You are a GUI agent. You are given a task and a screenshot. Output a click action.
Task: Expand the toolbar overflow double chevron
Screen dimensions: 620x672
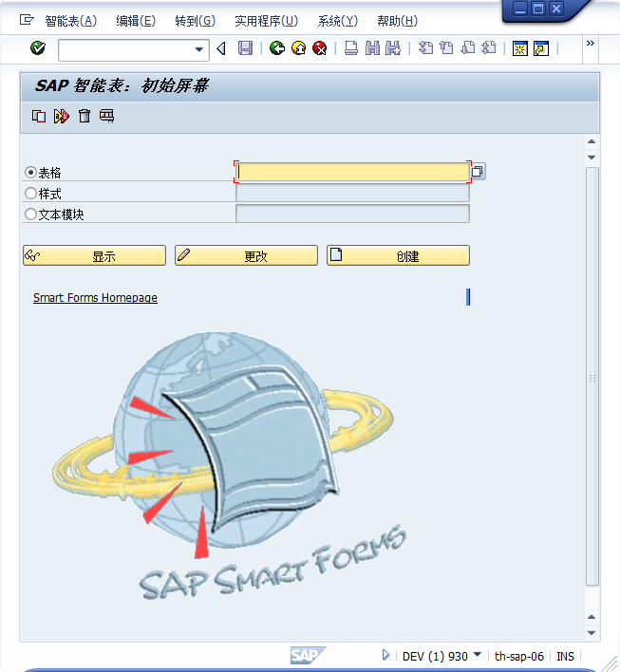pyautogui.click(x=591, y=43)
